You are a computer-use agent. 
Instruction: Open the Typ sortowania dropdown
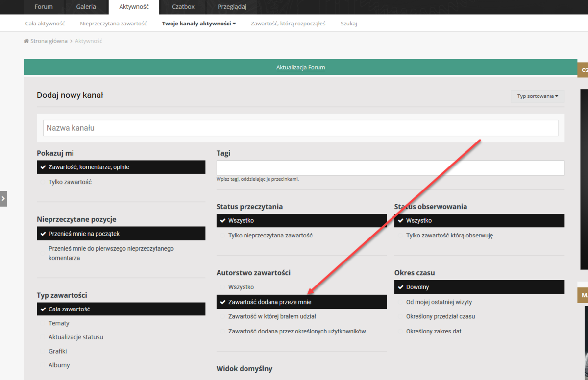pos(537,96)
